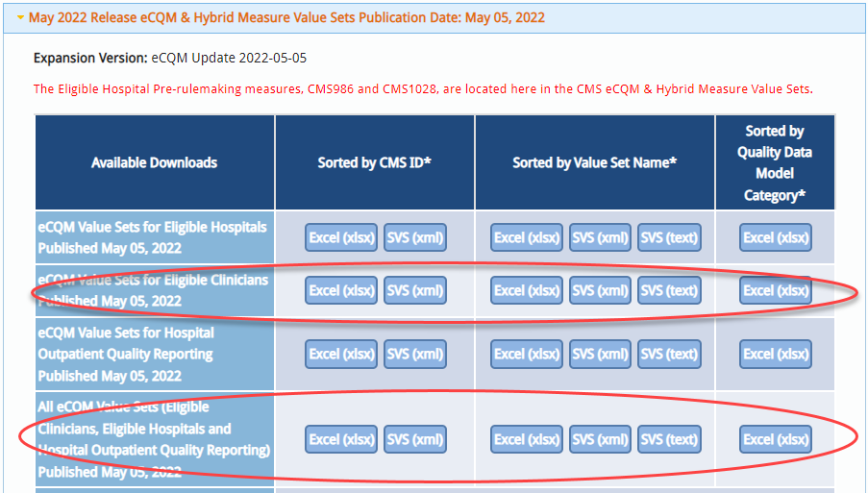868x493 pixels.
Task: Select 'Sorted by Quality Data Model Category*' header
Action: point(775,162)
